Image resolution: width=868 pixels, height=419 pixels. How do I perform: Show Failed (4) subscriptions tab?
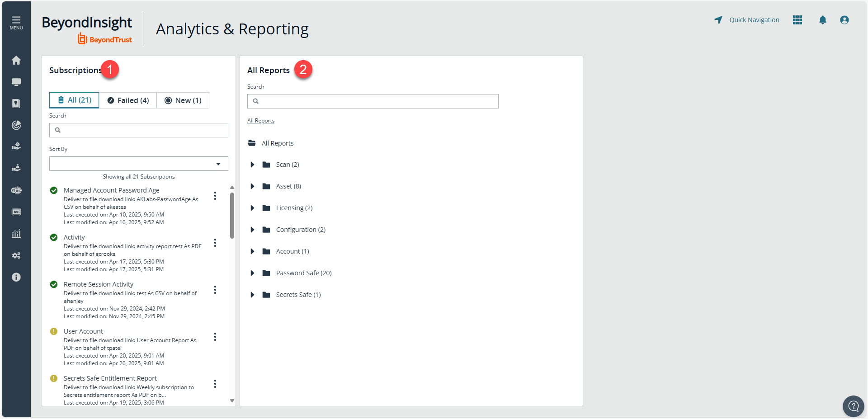pos(128,100)
